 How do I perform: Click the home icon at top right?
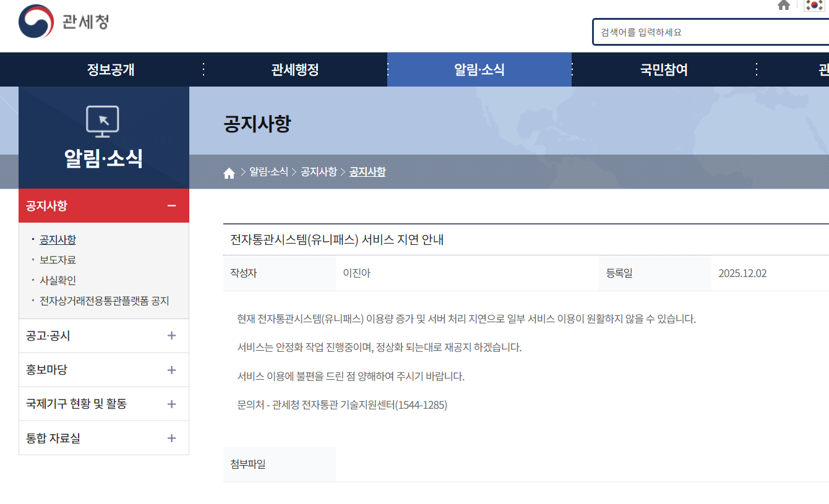784,6
